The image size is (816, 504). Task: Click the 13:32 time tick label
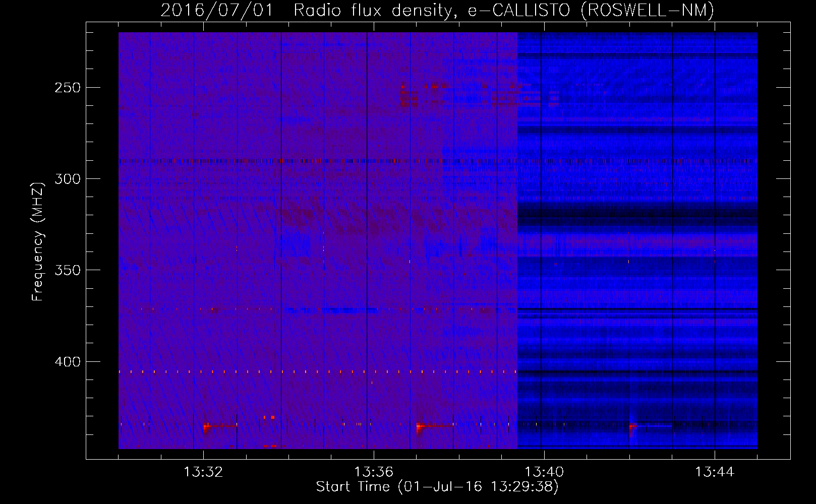(x=203, y=472)
